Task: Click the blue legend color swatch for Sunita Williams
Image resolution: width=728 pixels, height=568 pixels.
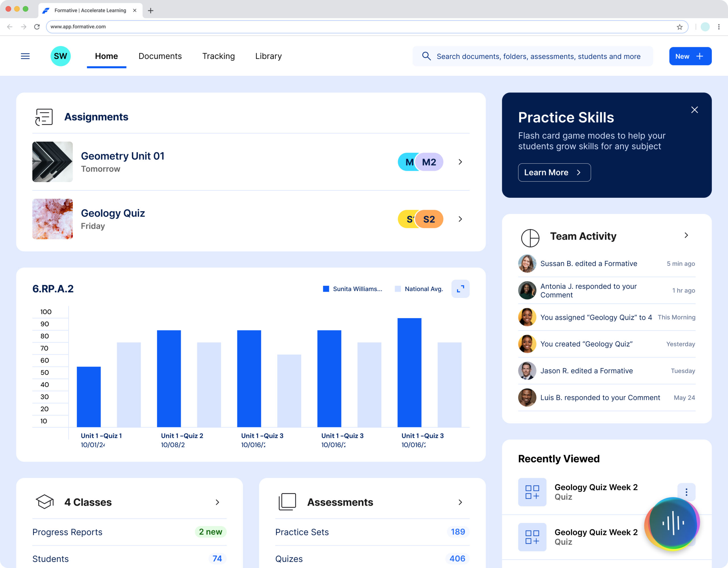Action: [326, 289]
